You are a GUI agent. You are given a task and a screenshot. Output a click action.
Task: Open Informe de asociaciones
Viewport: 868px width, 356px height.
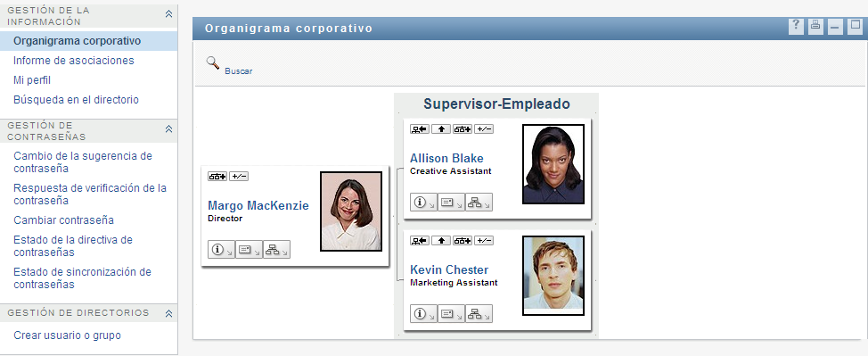point(74,61)
